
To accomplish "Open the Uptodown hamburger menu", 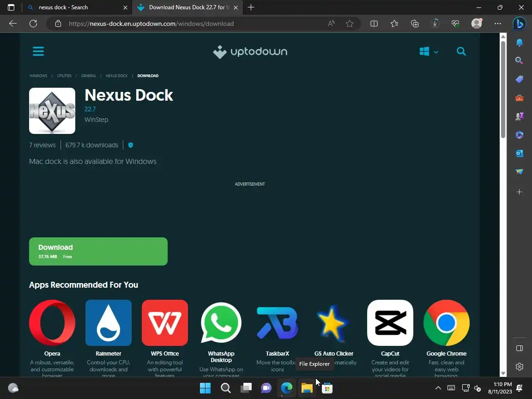I will [38, 52].
